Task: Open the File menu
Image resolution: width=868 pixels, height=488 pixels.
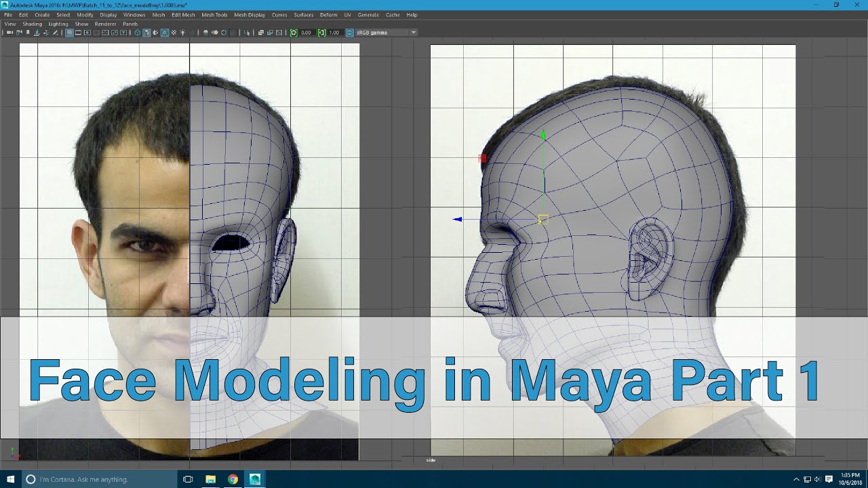Action: click(x=8, y=14)
